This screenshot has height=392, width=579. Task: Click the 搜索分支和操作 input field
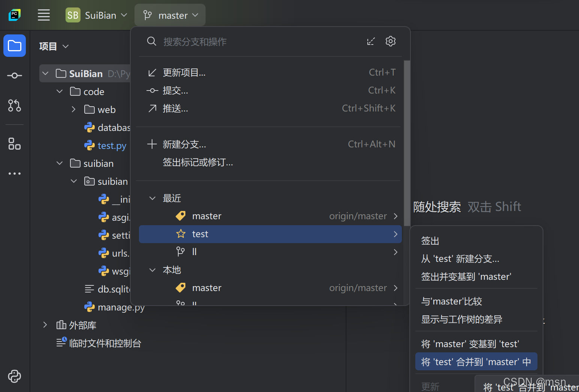click(225, 42)
